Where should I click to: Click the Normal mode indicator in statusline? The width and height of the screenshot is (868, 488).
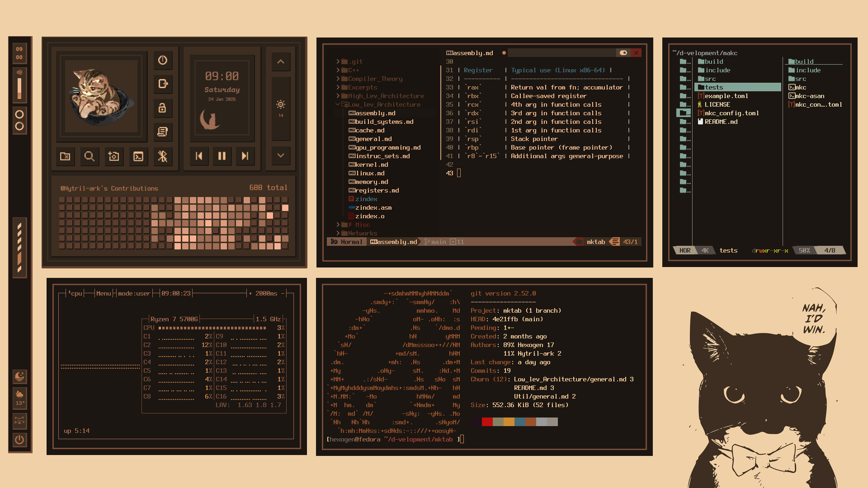click(347, 242)
